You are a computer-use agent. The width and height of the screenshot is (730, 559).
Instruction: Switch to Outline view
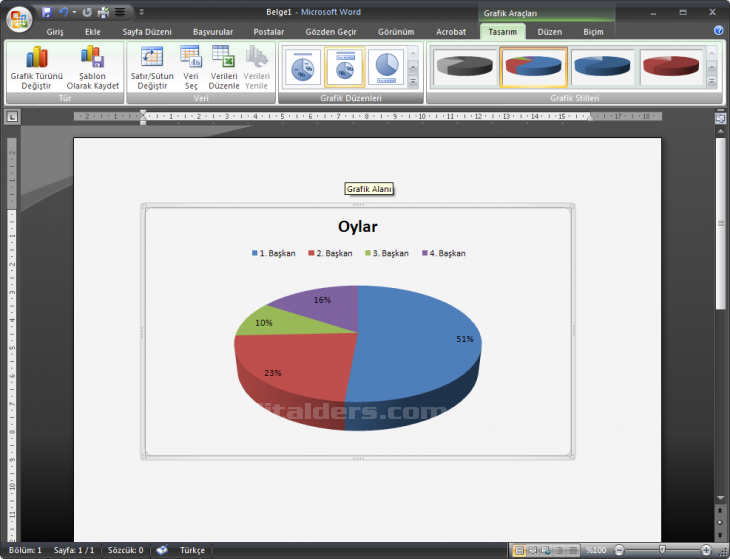point(560,551)
